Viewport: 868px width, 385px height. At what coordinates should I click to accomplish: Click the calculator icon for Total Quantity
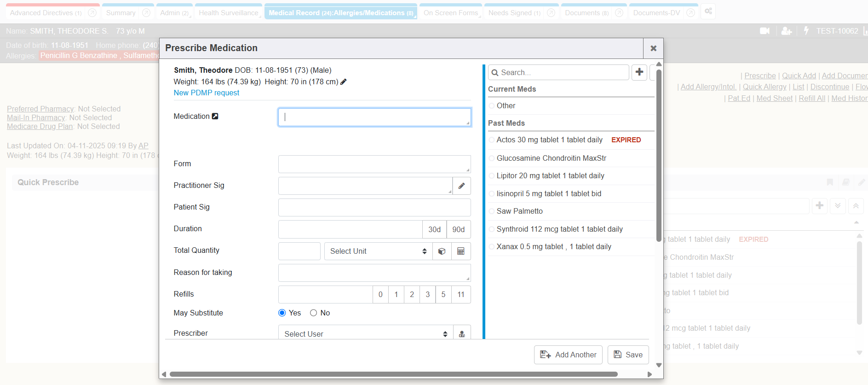[x=460, y=251]
